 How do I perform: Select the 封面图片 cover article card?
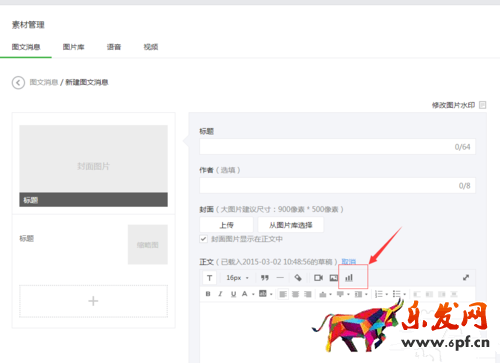tap(93, 166)
